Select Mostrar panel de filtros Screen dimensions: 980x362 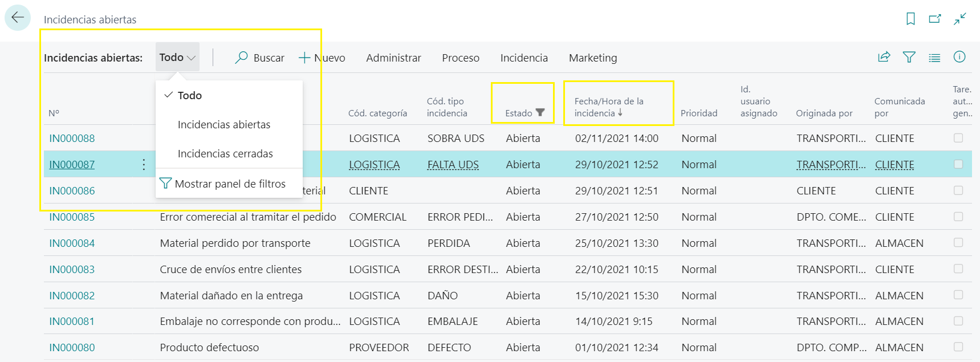pyautogui.click(x=230, y=184)
